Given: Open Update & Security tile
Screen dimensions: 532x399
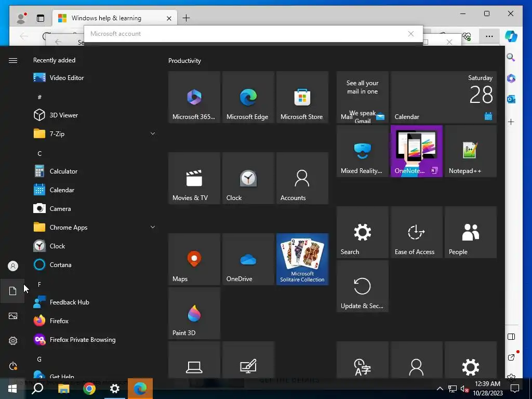Looking at the screenshot, I should (362, 286).
